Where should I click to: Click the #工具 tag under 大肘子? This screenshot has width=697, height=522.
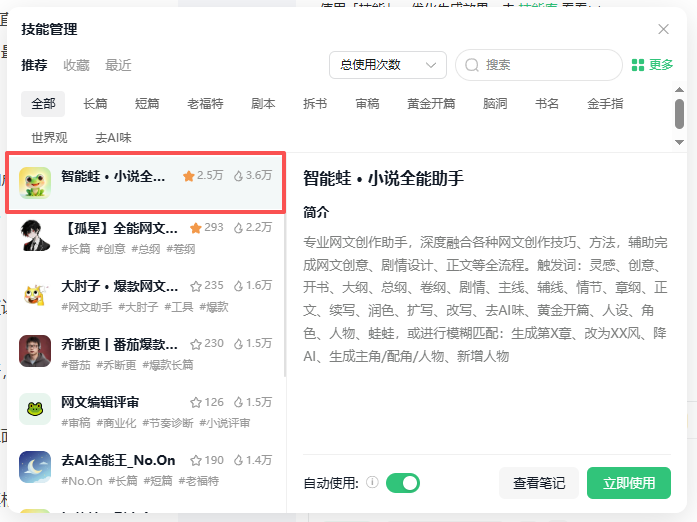click(x=179, y=307)
